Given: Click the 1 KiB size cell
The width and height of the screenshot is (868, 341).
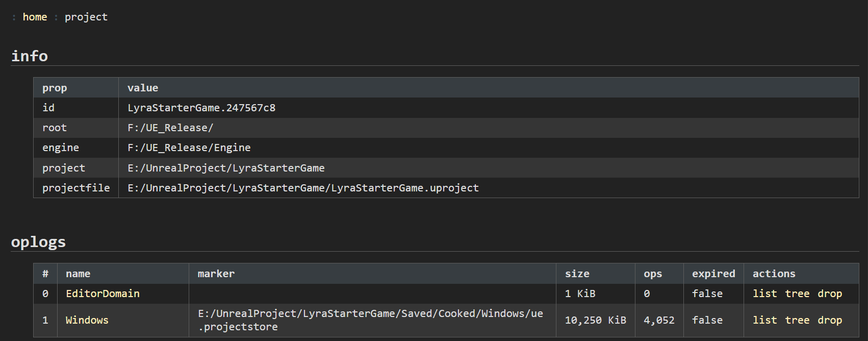Looking at the screenshot, I should pos(595,294).
